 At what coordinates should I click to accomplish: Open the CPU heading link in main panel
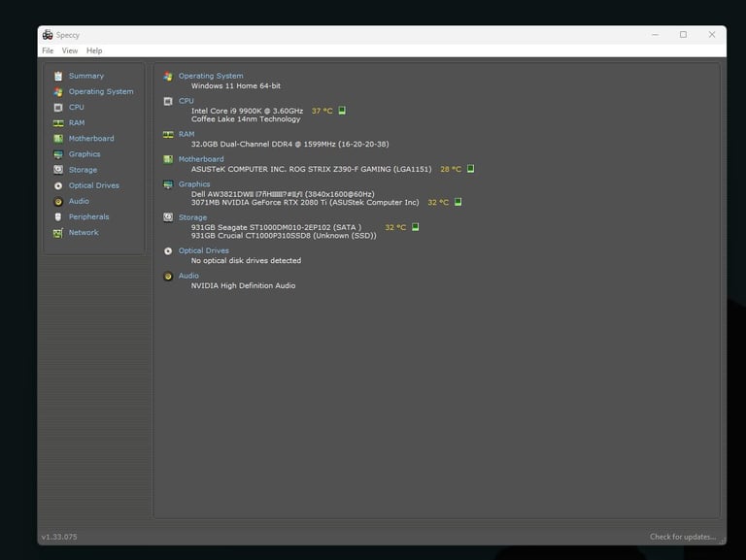[x=186, y=101]
